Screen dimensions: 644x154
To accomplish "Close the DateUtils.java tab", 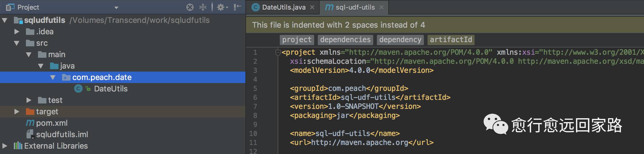I will click(x=312, y=7).
